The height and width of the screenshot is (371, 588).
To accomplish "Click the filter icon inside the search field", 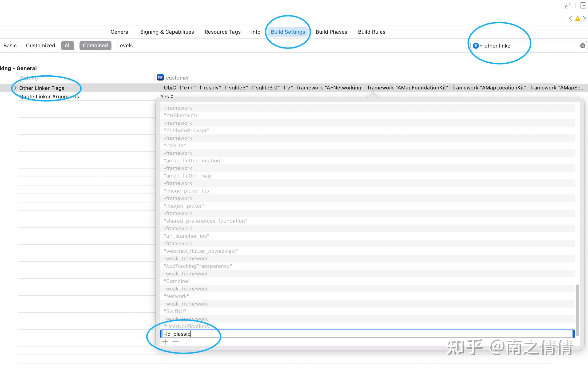I will [476, 45].
